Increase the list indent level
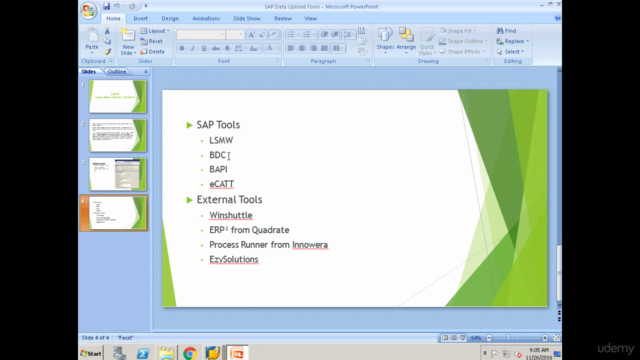The width and height of the screenshot is (640, 360). point(335,35)
